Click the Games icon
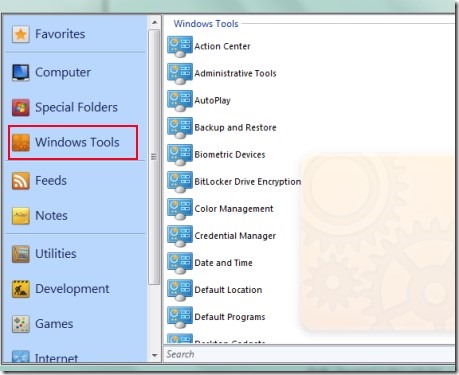The width and height of the screenshot is (459, 375). click(x=21, y=324)
